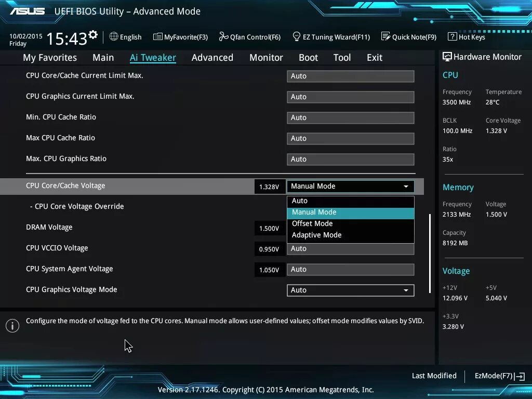Screen dimensions: 532x399
Task: Go to the Exit tab
Action: pos(375,58)
